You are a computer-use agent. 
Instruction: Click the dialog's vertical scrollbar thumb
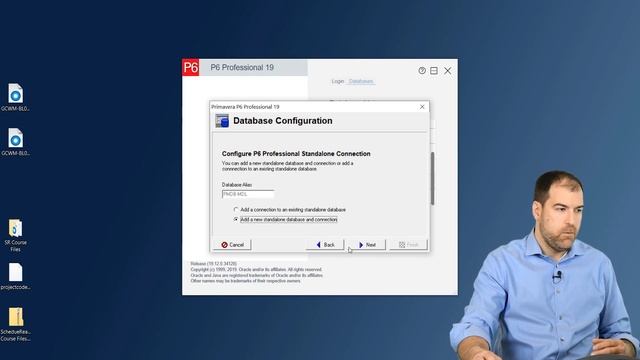pyautogui.click(x=432, y=178)
